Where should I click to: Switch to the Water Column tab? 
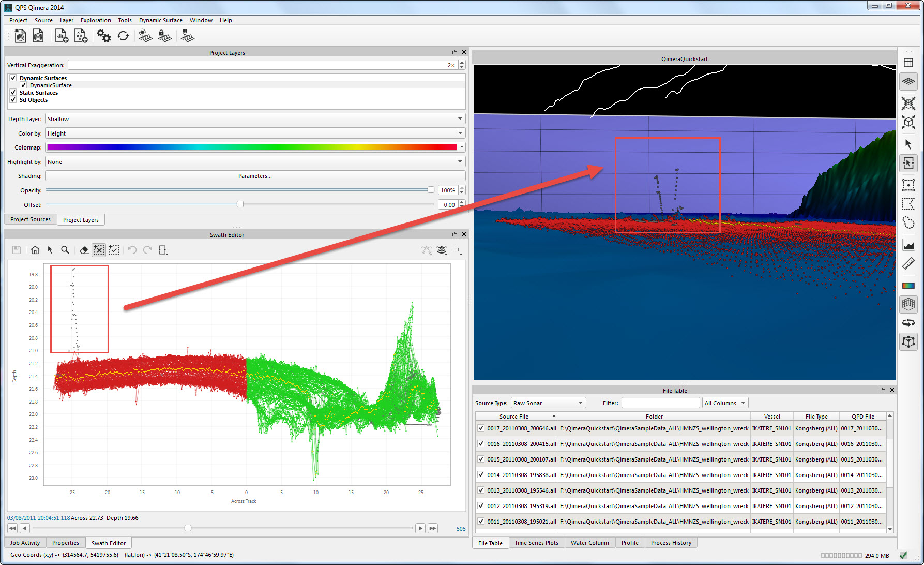click(x=589, y=543)
